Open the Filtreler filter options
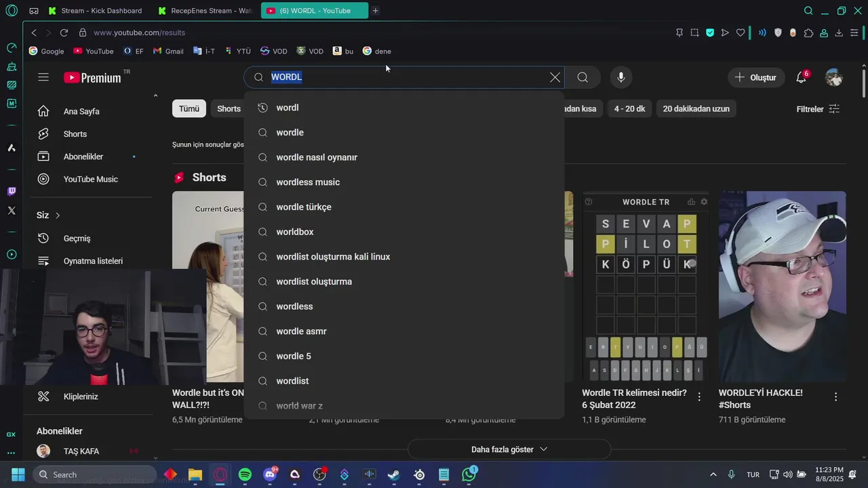This screenshot has height=488, width=868. point(818,109)
